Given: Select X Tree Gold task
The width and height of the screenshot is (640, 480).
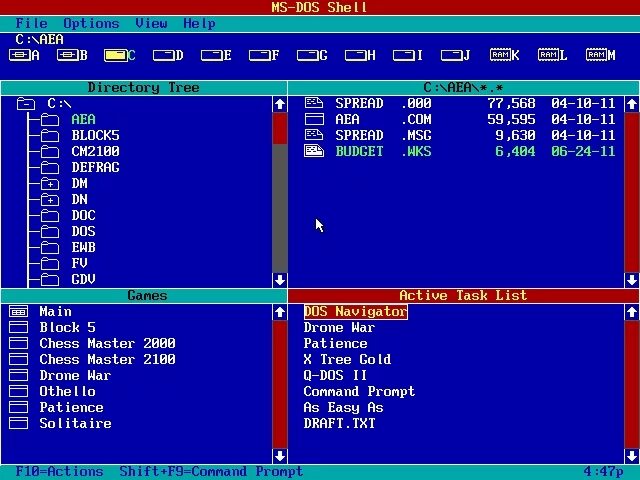Looking at the screenshot, I should tap(347, 359).
